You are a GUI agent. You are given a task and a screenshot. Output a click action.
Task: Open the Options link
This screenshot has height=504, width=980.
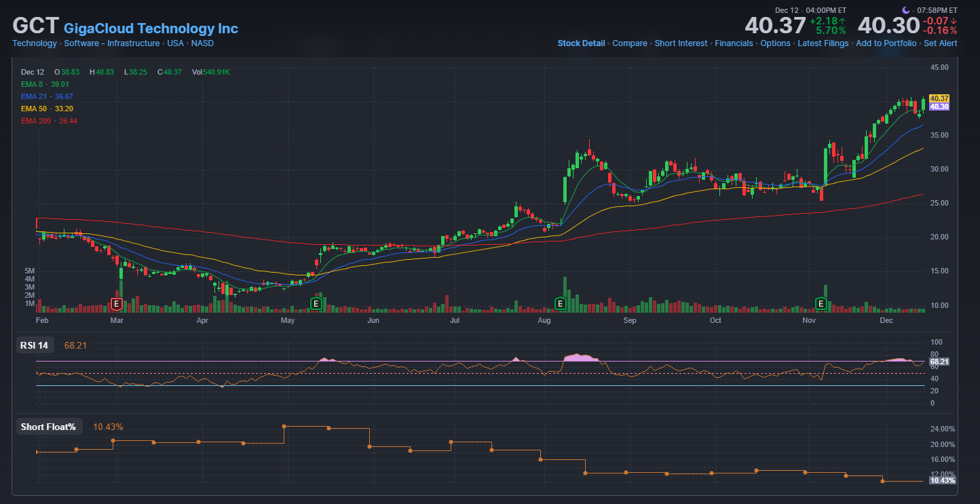[x=775, y=43]
